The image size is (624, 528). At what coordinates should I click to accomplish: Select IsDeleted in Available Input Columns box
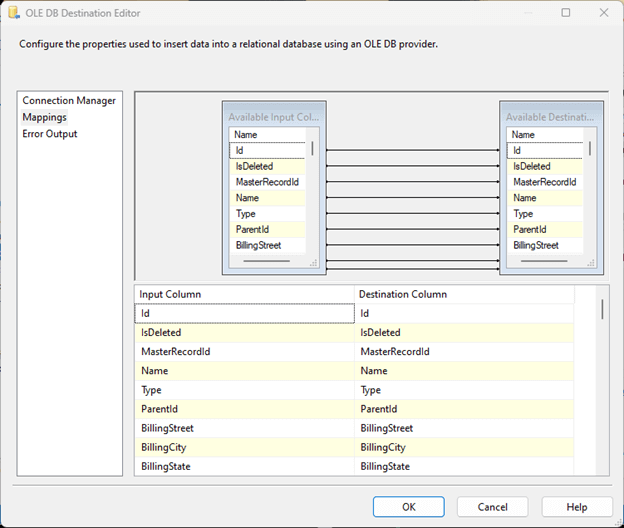point(267,166)
